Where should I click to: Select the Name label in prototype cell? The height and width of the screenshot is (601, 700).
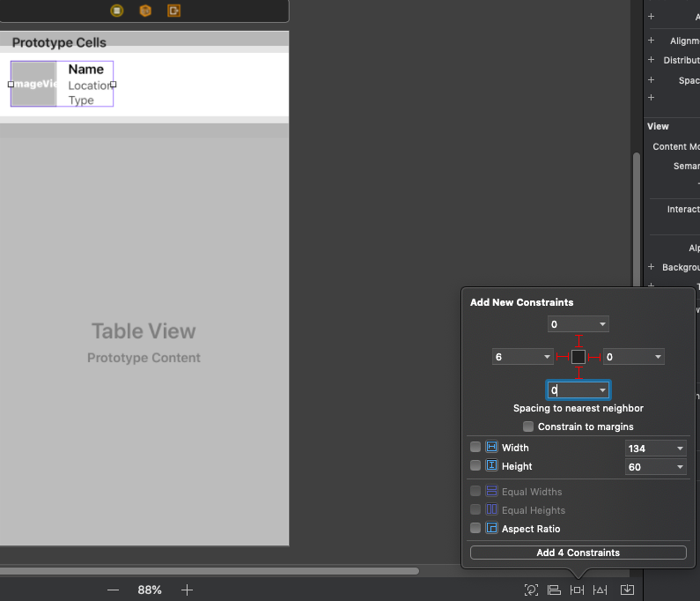pos(86,70)
